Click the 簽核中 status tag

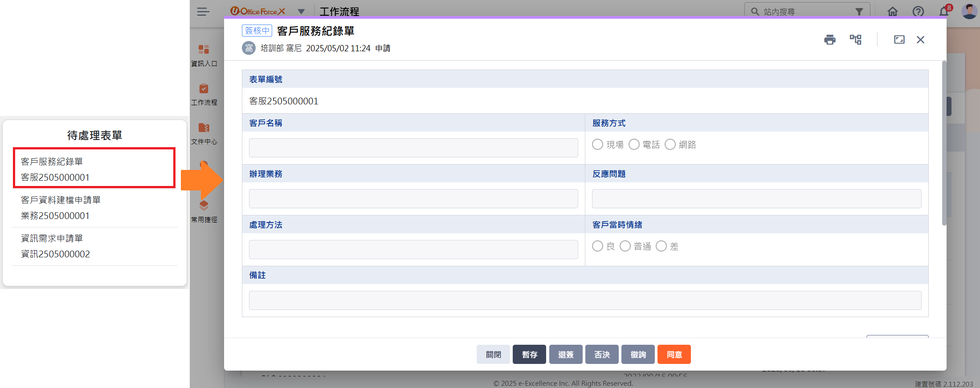pos(257,30)
